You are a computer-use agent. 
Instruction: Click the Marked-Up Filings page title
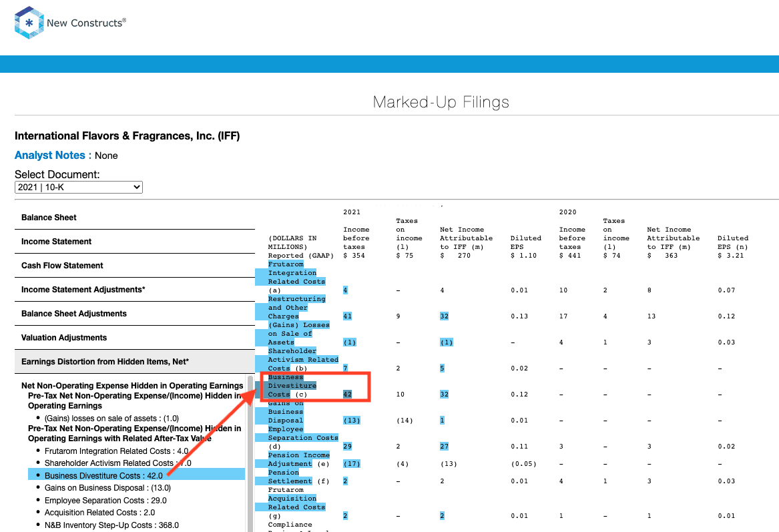(441, 102)
